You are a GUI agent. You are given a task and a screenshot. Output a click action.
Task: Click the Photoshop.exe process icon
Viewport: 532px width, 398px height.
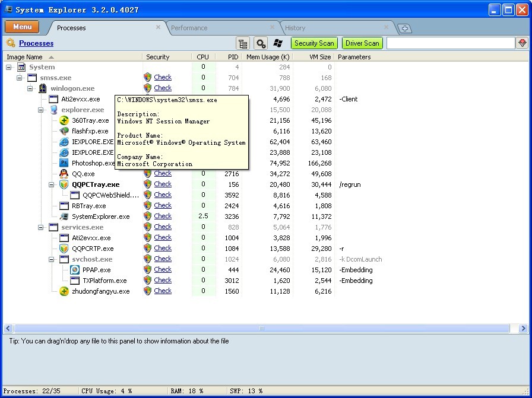[64, 163]
